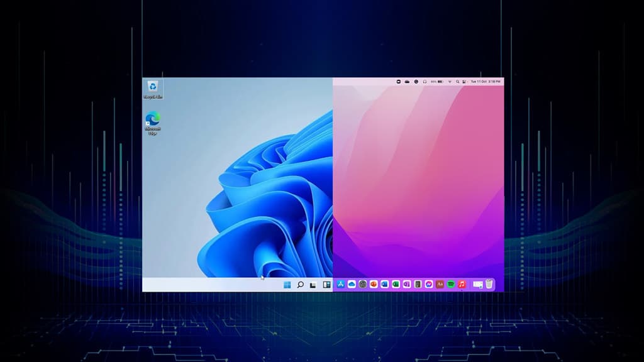The width and height of the screenshot is (644, 362).
Task: Open Messenger from the Dock
Action: click(x=428, y=284)
